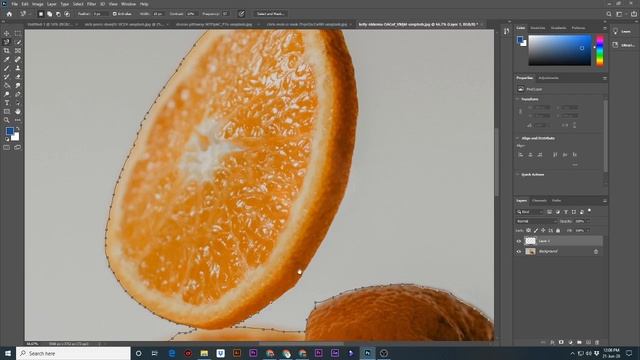This screenshot has height=360, width=640.
Task: Open the Filter menu
Action: [91, 4]
